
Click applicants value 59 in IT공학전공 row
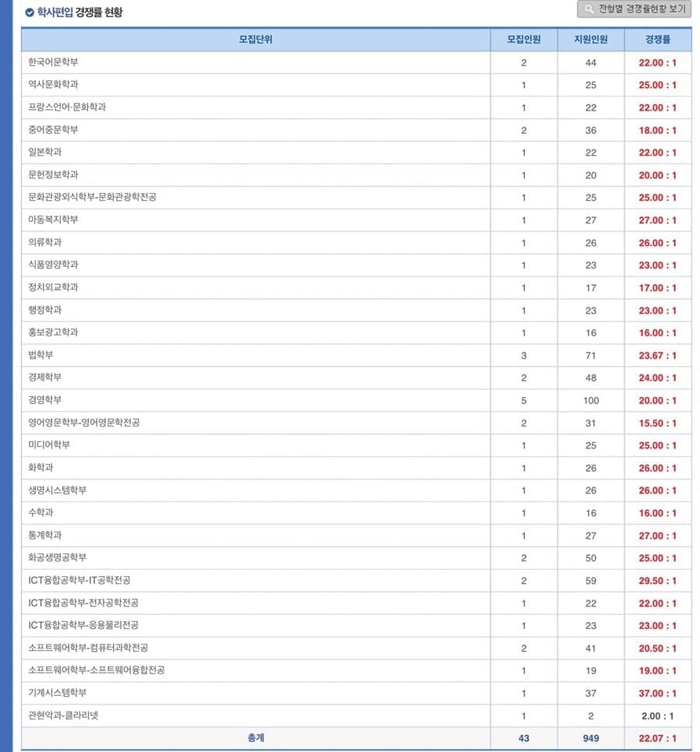[591, 581]
